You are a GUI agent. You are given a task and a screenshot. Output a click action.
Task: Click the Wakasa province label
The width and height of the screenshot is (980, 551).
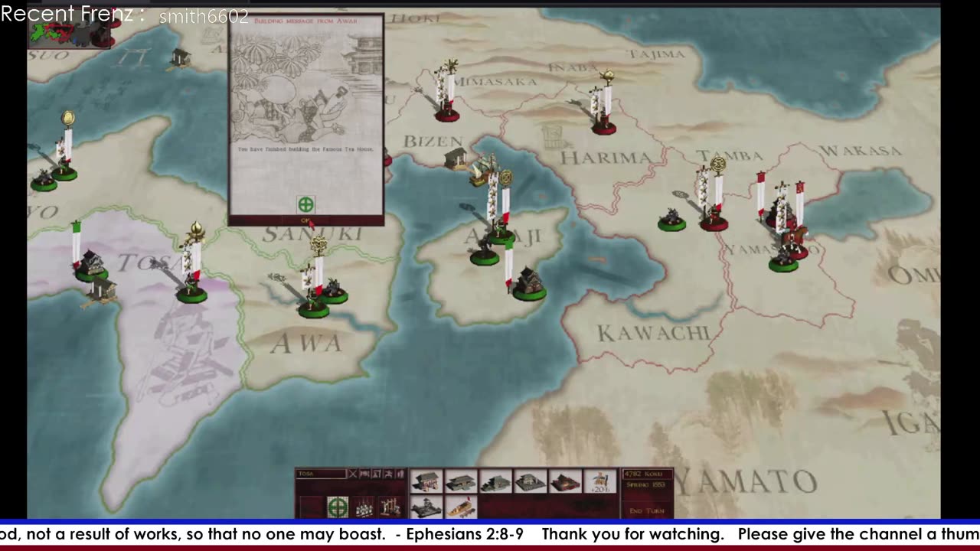click(860, 150)
